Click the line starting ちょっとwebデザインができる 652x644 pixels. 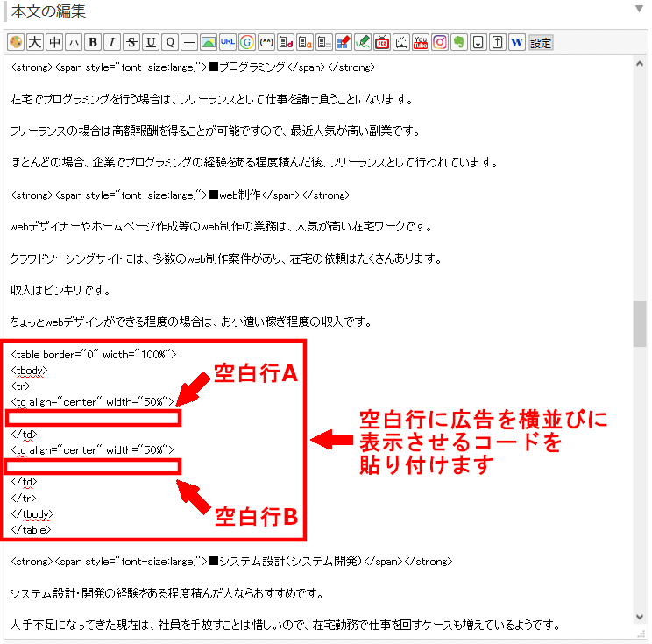tap(191, 322)
